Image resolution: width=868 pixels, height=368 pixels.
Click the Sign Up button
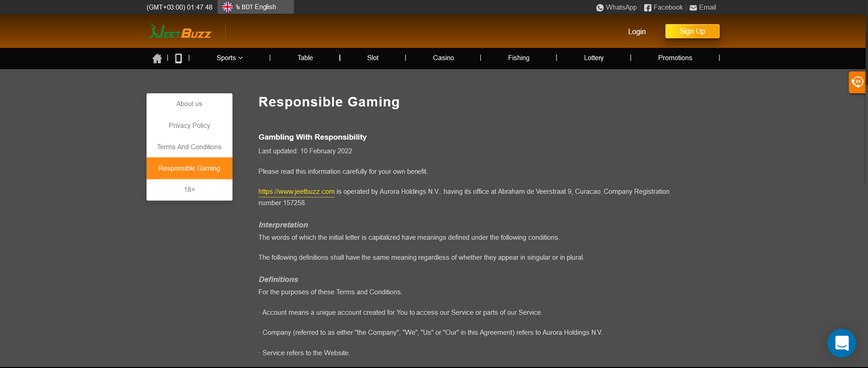click(x=692, y=31)
